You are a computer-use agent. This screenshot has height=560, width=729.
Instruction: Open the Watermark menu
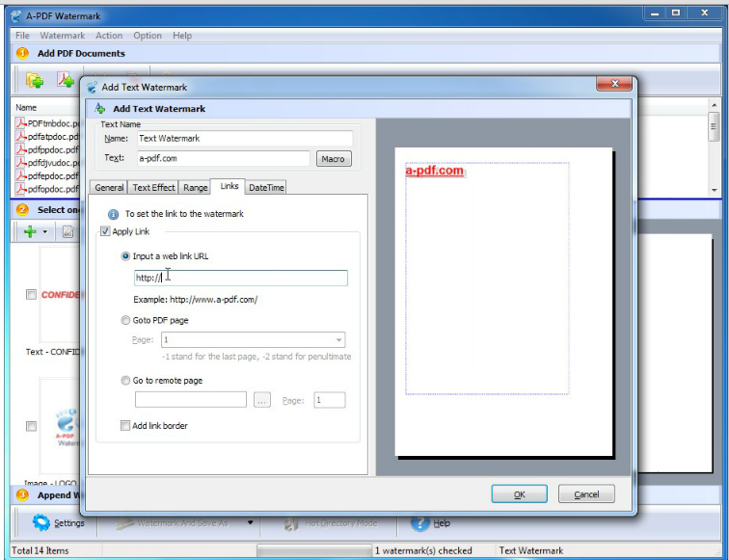[63, 36]
